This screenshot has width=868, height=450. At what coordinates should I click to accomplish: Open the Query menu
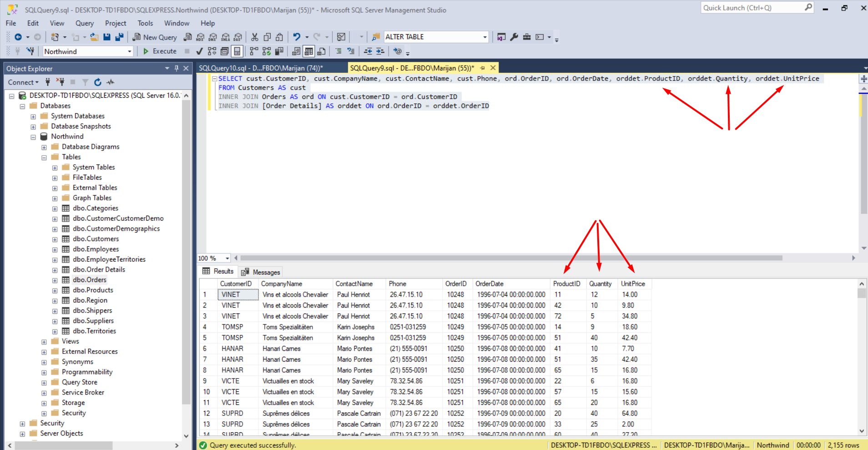(x=85, y=23)
